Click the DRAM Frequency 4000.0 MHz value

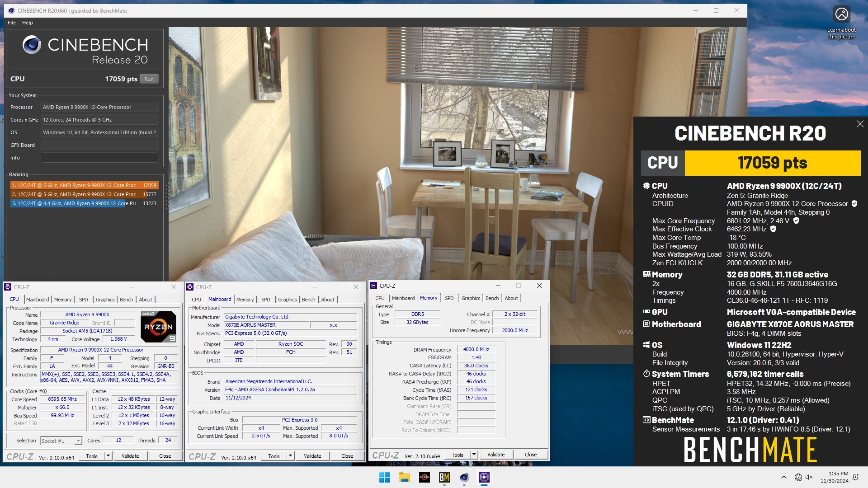pos(476,349)
